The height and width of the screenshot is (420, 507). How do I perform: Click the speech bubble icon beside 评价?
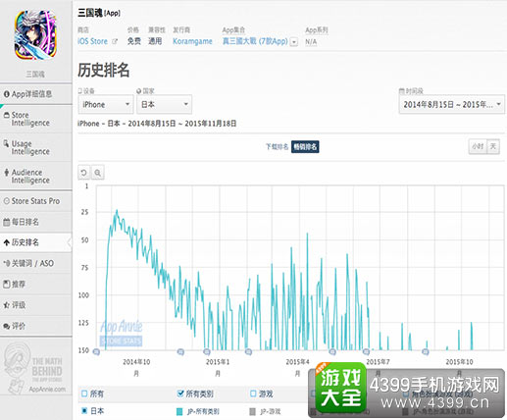click(x=6, y=326)
